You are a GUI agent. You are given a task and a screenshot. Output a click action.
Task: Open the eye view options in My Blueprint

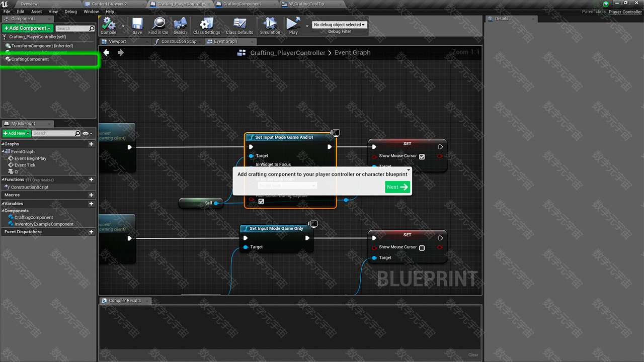point(88,133)
